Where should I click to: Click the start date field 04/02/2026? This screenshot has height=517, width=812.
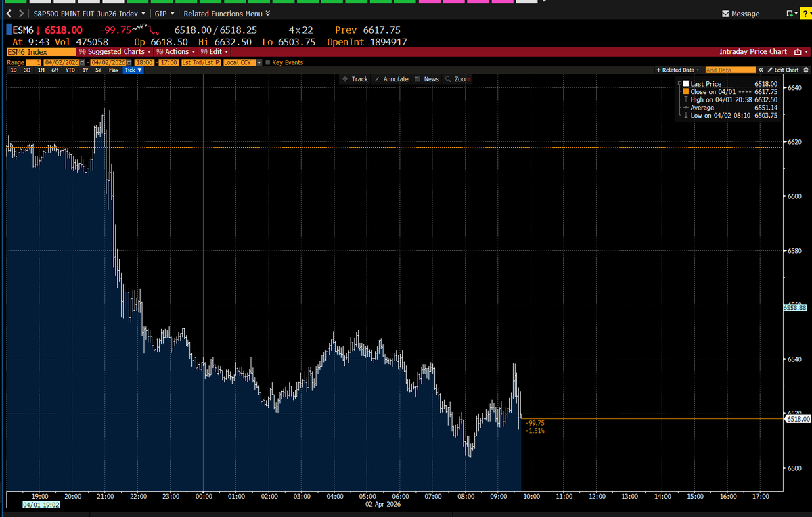click(61, 62)
